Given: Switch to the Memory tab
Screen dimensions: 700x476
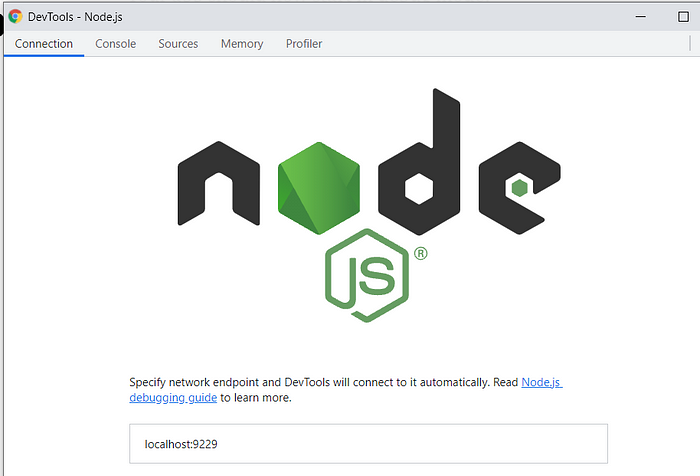Looking at the screenshot, I should [x=242, y=44].
